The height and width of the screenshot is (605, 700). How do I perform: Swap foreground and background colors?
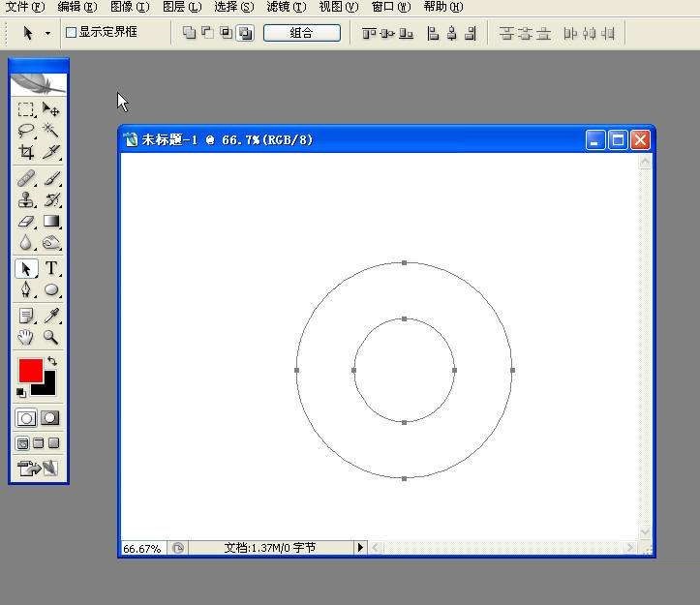click(52, 361)
